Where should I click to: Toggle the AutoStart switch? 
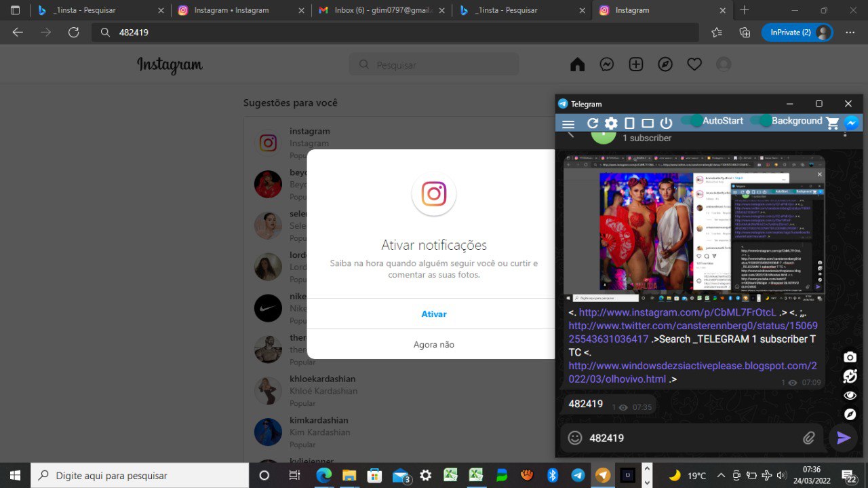[x=692, y=121]
